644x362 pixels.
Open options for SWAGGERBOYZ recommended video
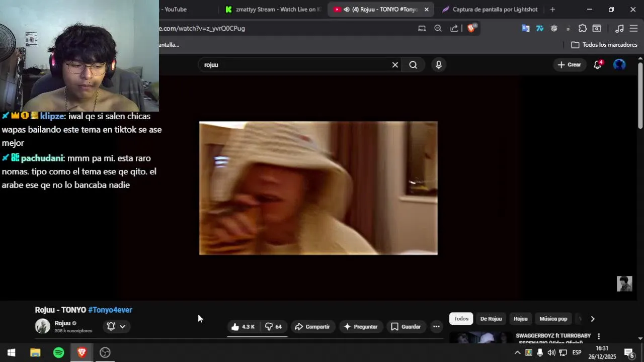[x=599, y=336]
